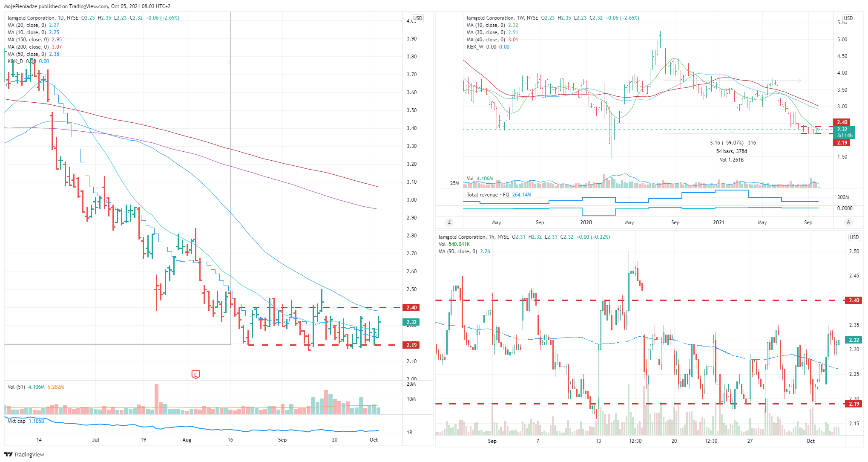The height and width of the screenshot is (462, 868).
Task: Click the 2.19 red price label on hourly axis
Action: click(854, 404)
